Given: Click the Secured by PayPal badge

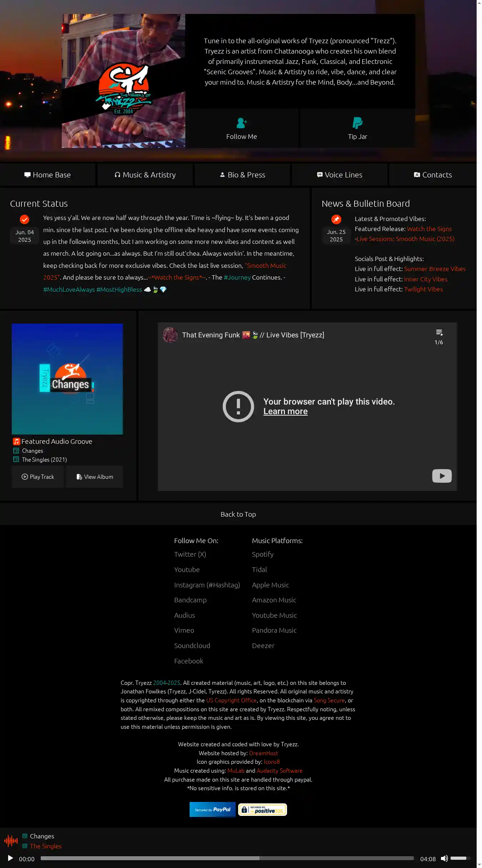Looking at the screenshot, I should tap(212, 809).
